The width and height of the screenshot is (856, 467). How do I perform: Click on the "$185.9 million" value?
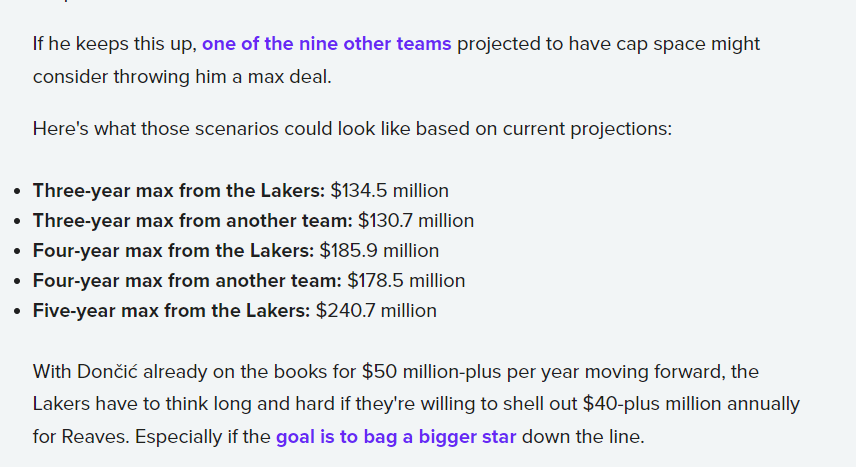[379, 250]
